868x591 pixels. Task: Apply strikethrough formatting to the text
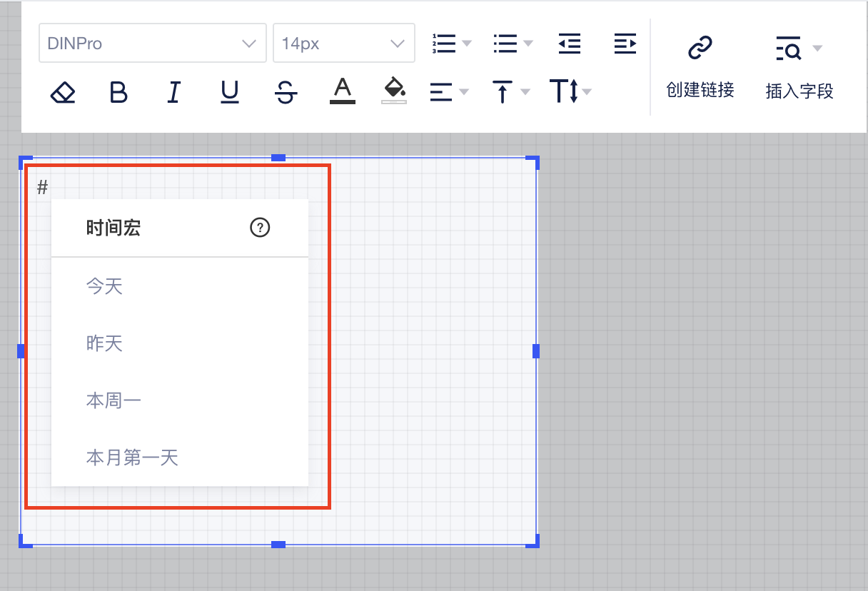(285, 91)
